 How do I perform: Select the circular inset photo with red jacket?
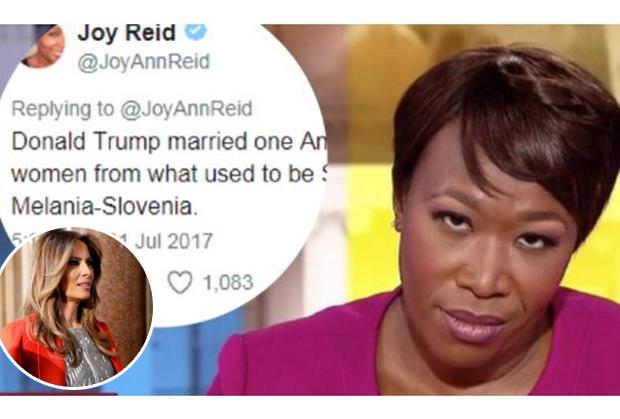point(74,308)
